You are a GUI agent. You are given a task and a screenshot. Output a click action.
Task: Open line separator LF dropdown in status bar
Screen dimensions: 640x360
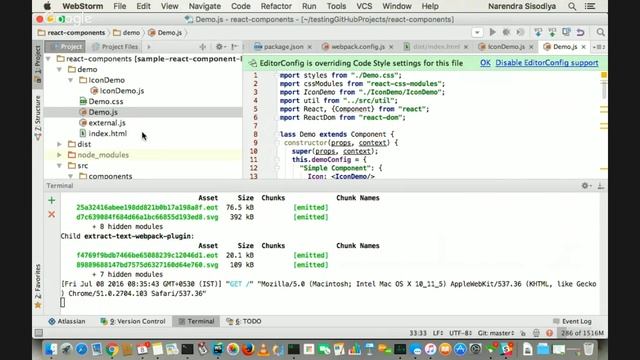(438, 333)
